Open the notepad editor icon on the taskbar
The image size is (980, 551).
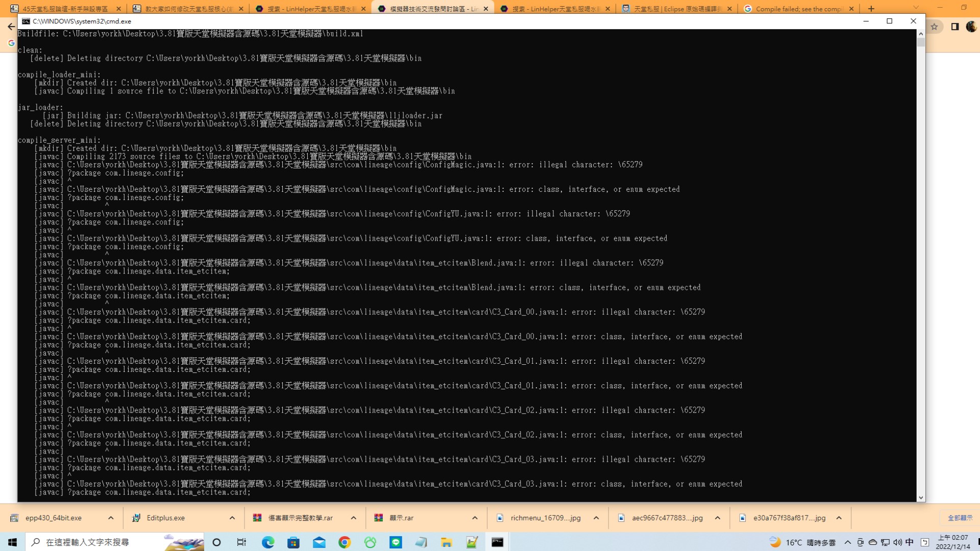pos(472,542)
